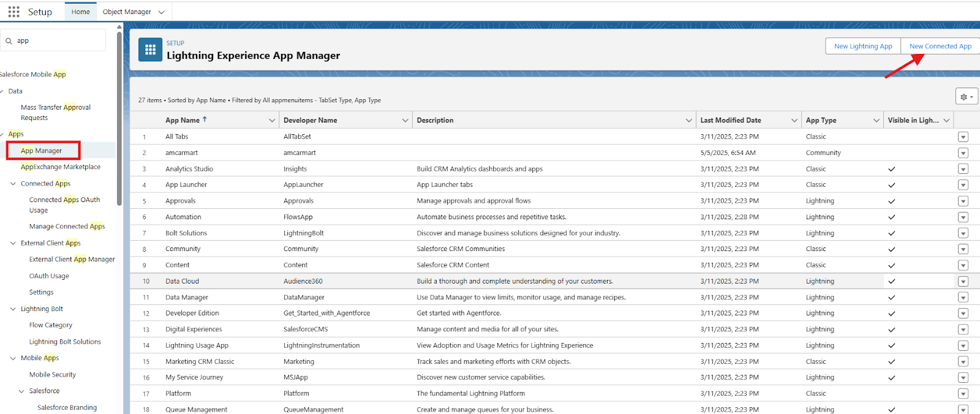Open row actions for Marketing CRM Classic
This screenshot has height=414, width=980.
[x=963, y=362]
